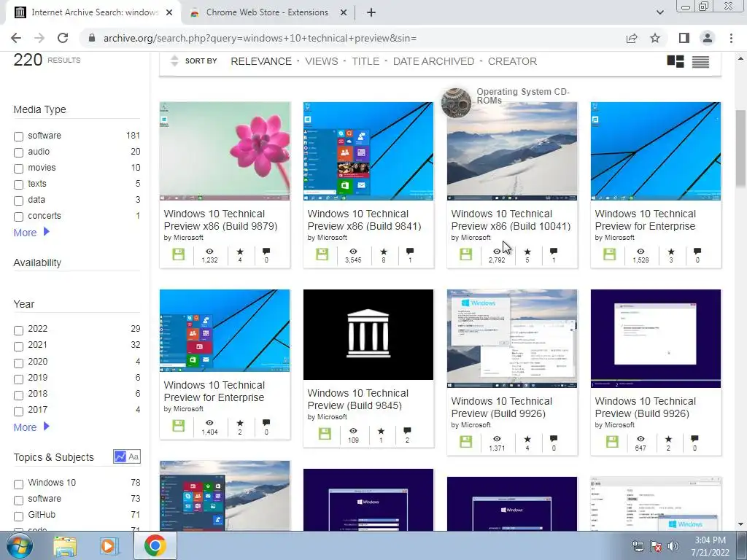Click the Chrome taskbar icon

coord(155,545)
